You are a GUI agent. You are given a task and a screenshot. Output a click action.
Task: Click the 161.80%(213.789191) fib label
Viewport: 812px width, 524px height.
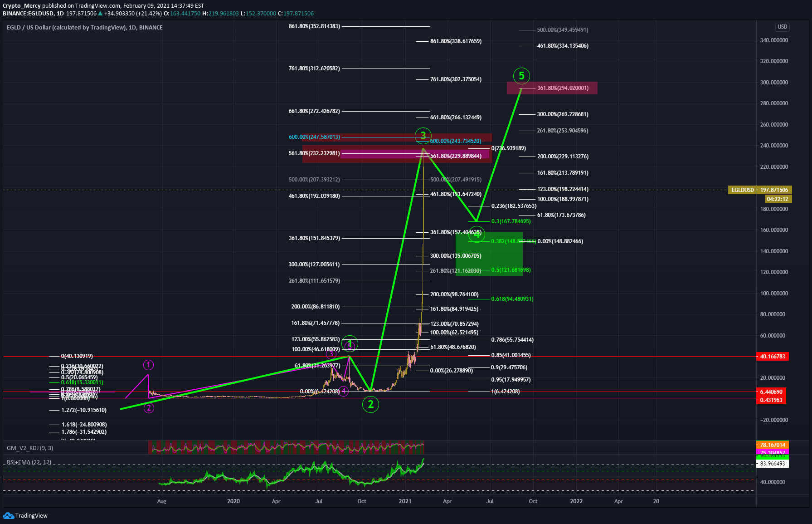point(563,173)
